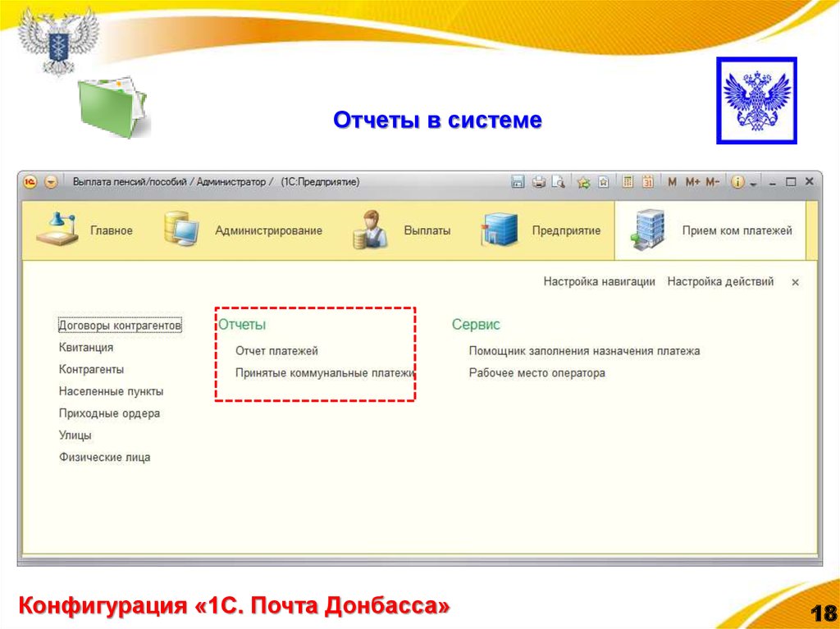Click the Сервис group heading
The height and width of the screenshot is (629, 840).
pyautogui.click(x=476, y=324)
